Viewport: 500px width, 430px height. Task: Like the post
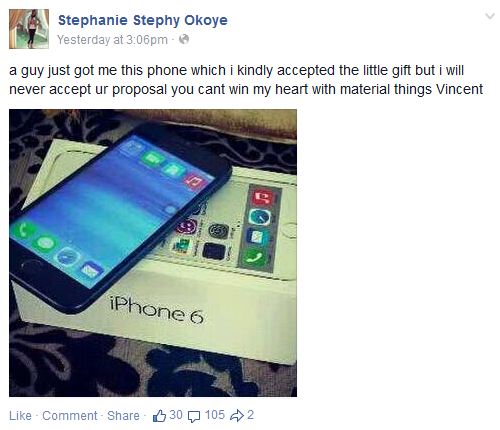coord(20,416)
